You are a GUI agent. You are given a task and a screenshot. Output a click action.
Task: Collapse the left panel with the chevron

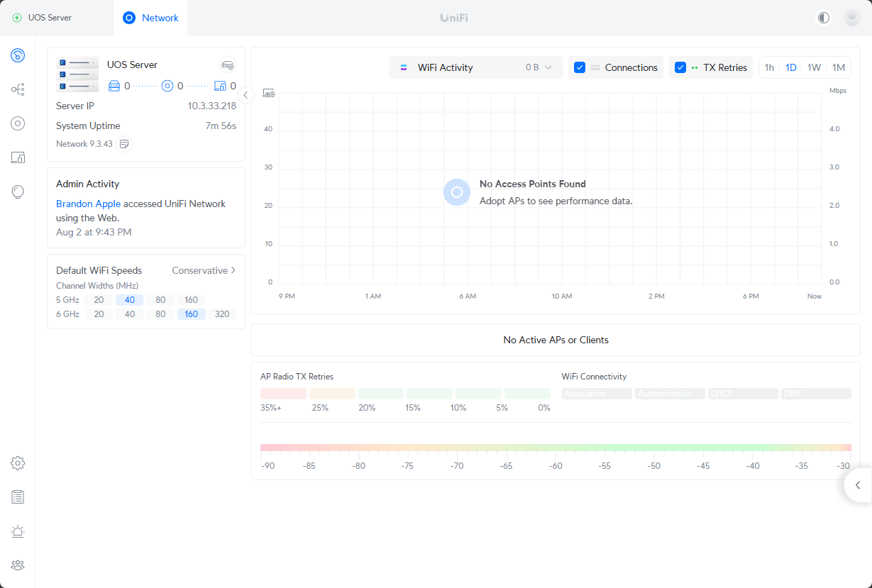pyautogui.click(x=245, y=94)
